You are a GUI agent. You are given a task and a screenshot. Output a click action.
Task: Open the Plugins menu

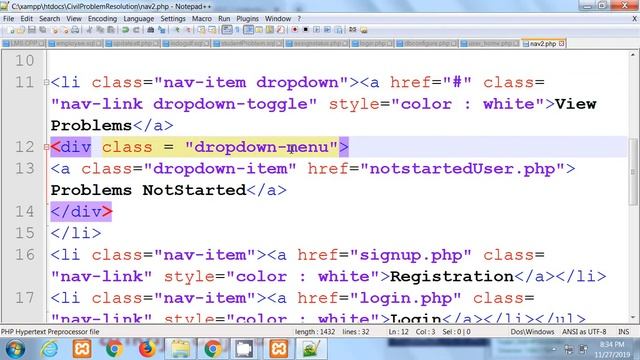coord(247,19)
